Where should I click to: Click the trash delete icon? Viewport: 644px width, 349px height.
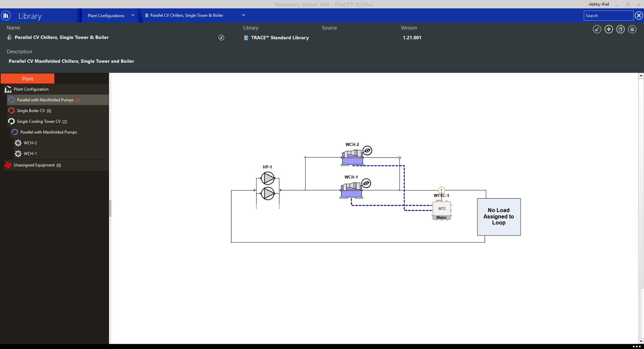pos(632,29)
